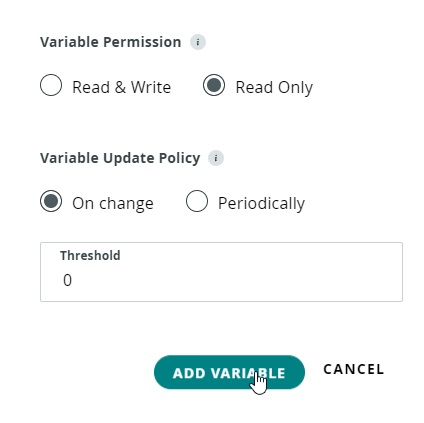
Task: Click the info icon beside Variable Permission
Action: (198, 42)
